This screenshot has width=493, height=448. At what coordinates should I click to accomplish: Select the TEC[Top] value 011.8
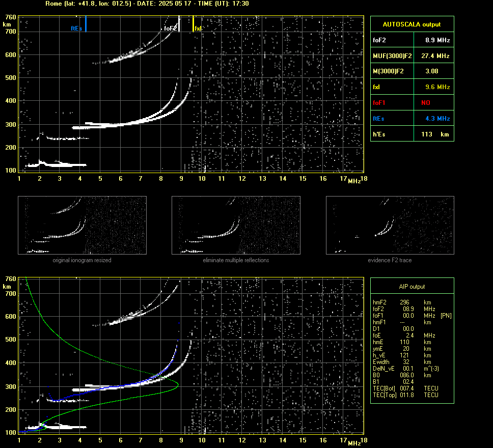[406, 395]
